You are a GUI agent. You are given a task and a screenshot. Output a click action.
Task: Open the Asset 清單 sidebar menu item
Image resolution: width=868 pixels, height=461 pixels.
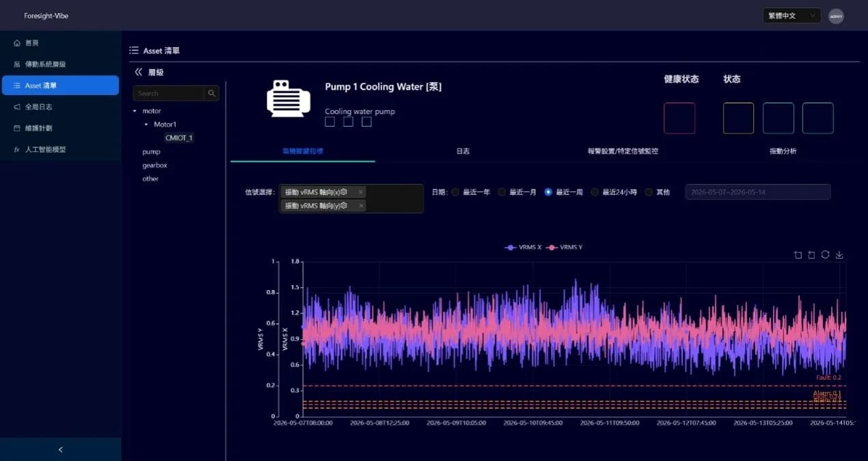pos(60,85)
